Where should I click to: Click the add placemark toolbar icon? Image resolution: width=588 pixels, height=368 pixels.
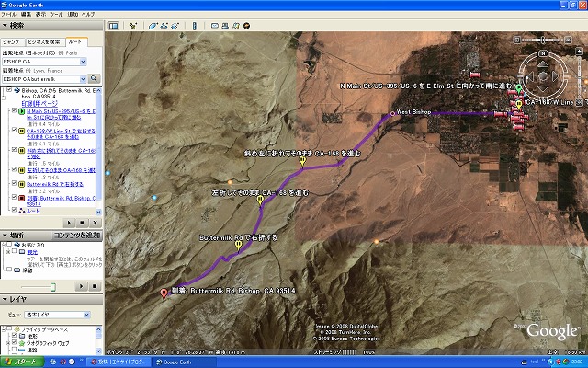pos(133,26)
